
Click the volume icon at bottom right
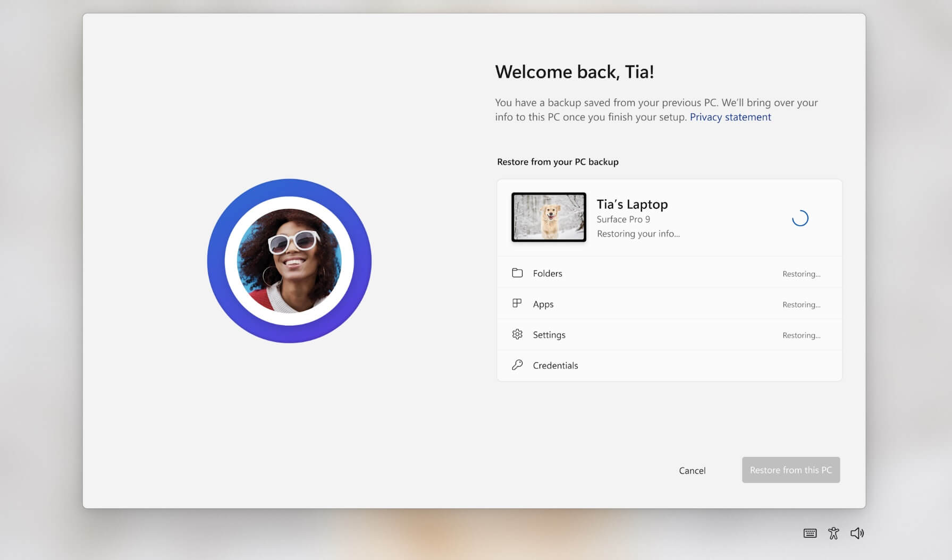(857, 533)
